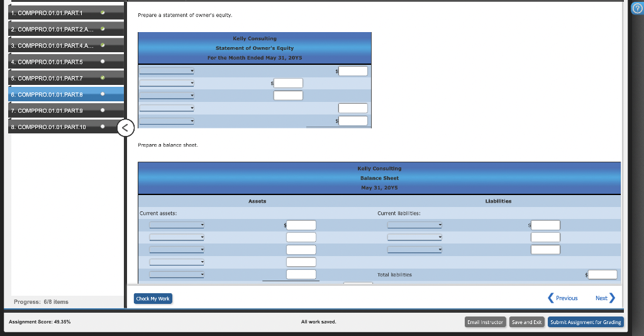Select item 6 COMPPRO.01.01.PART.8

click(65, 94)
